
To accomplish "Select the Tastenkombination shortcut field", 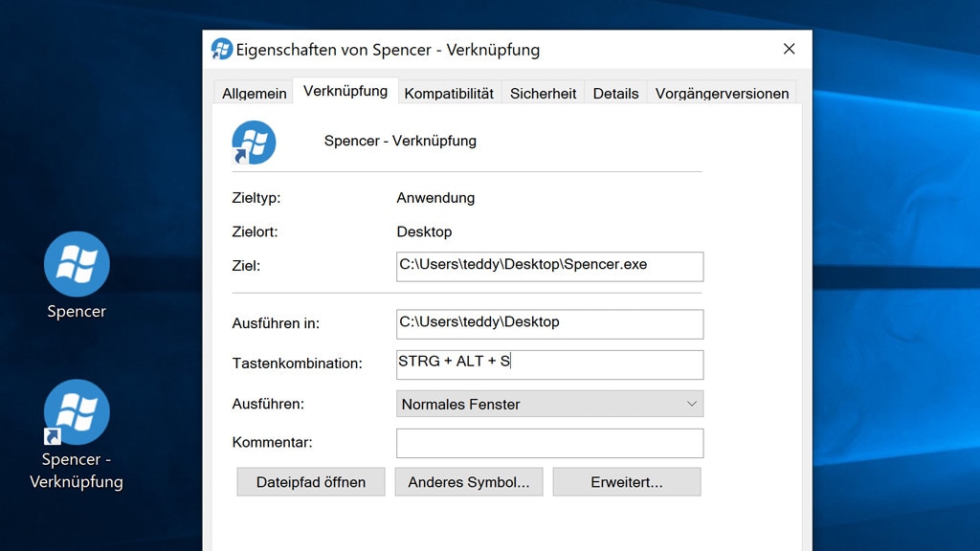I will pos(549,364).
